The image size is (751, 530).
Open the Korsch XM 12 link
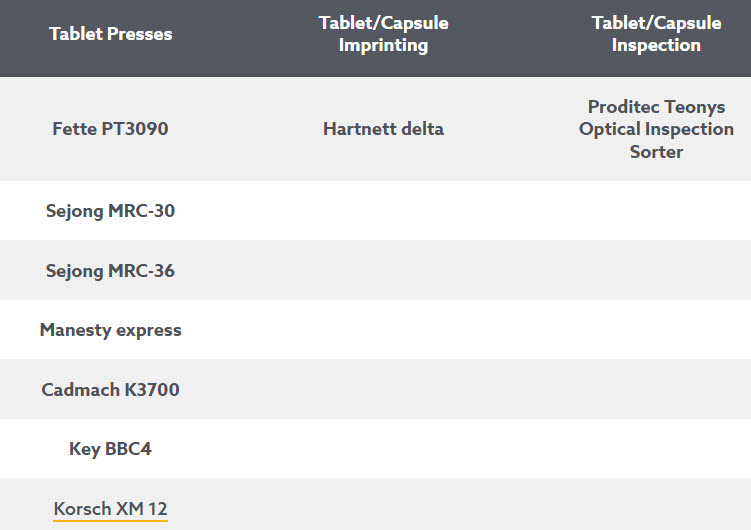[x=110, y=509]
